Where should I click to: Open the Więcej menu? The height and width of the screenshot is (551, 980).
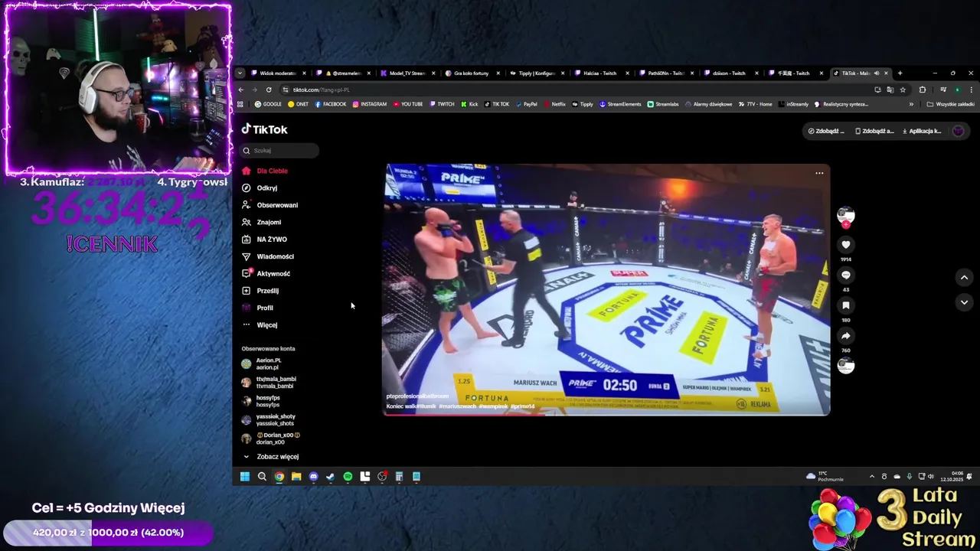(260, 324)
